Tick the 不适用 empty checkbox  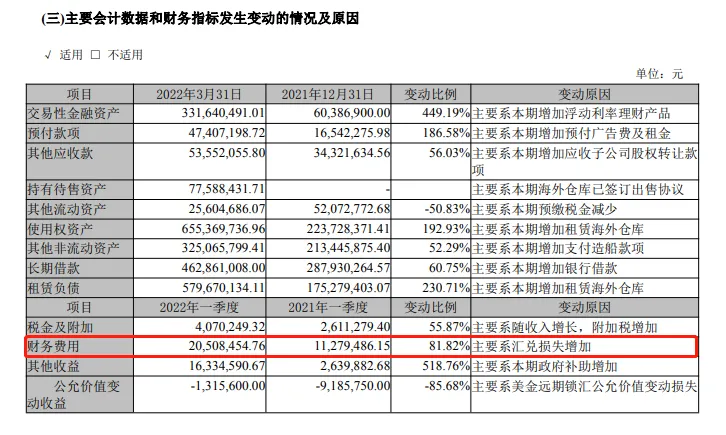click(x=95, y=55)
